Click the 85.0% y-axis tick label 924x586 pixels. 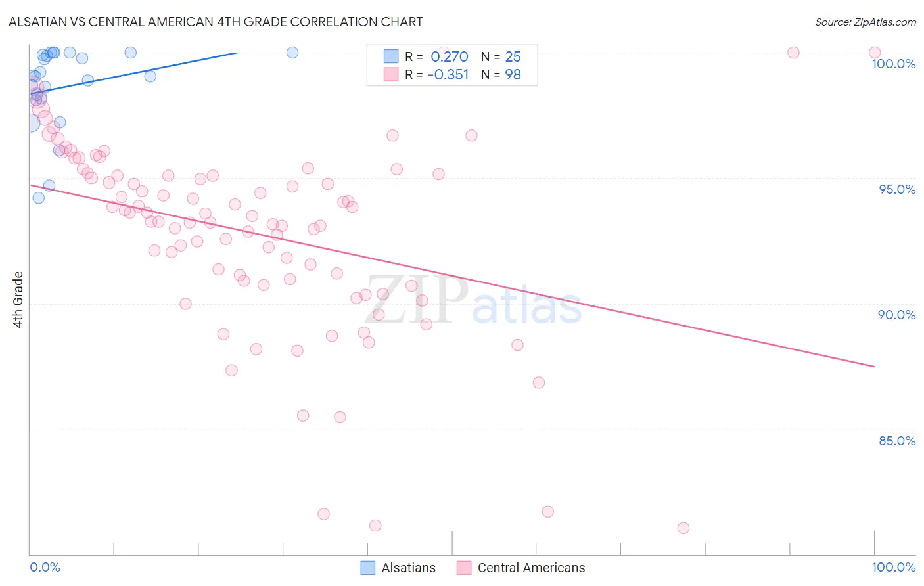(897, 441)
